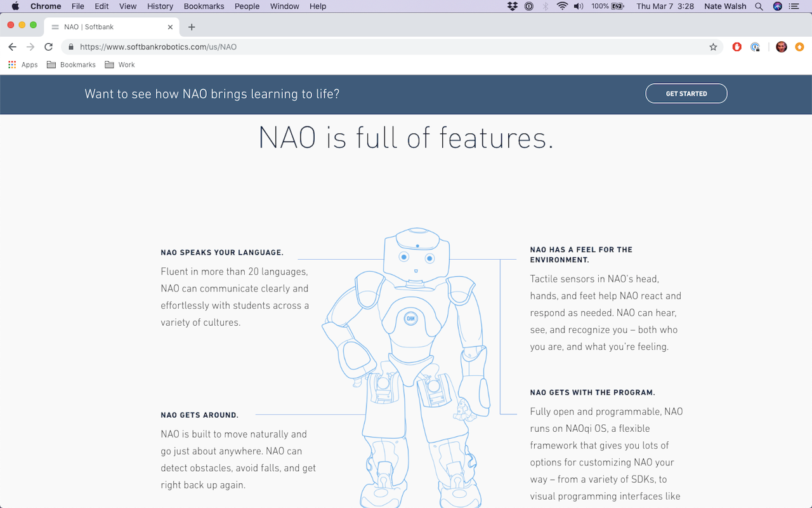The height and width of the screenshot is (508, 812).
Task: Click the orange Chrome update icon
Action: (x=799, y=47)
